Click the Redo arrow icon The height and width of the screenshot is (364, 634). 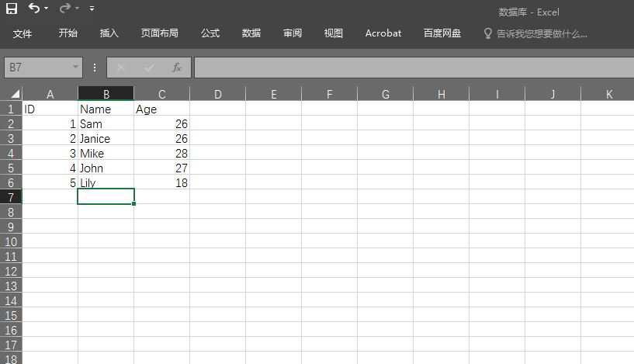point(64,8)
